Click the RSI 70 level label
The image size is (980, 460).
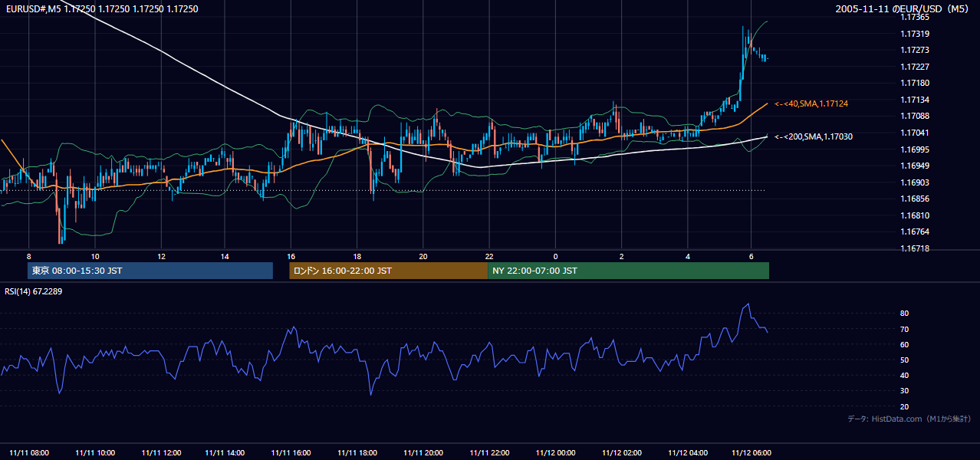pyautogui.click(x=904, y=329)
